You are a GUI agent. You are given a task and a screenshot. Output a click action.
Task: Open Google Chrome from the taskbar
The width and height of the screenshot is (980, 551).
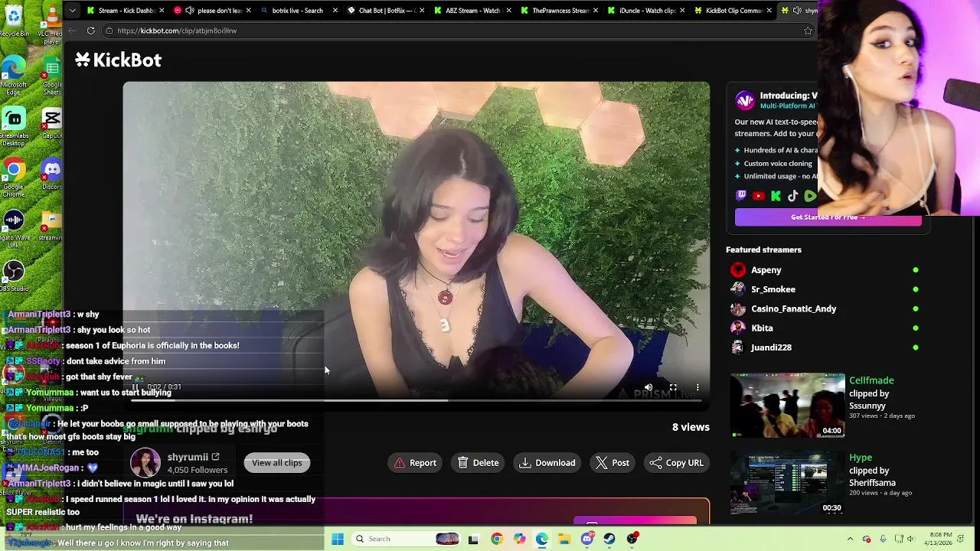(497, 539)
